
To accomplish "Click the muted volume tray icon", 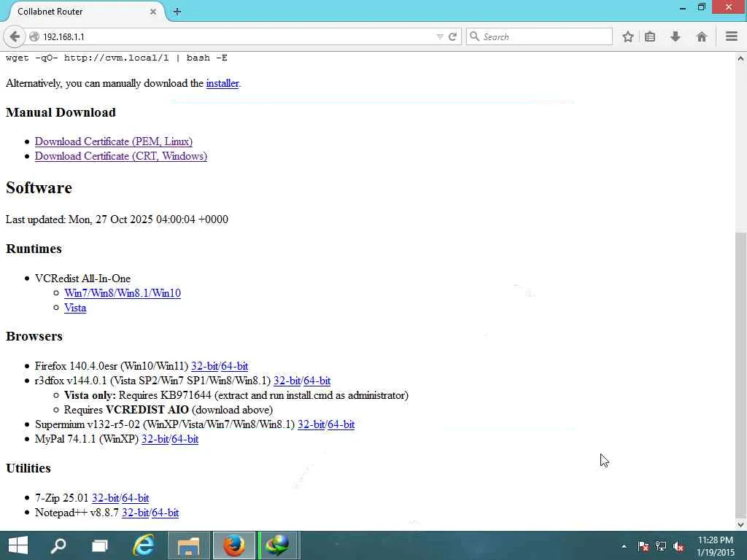I will click(x=678, y=546).
